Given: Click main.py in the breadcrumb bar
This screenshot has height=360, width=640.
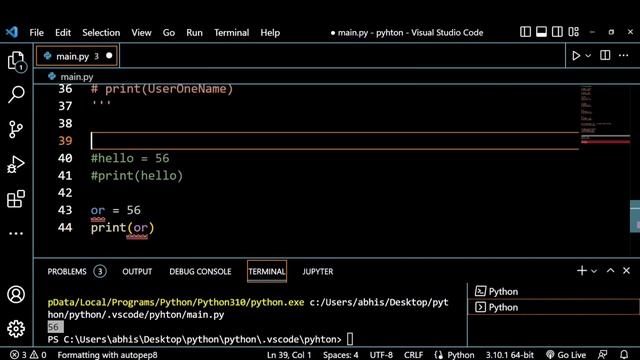Looking at the screenshot, I should click(76, 76).
